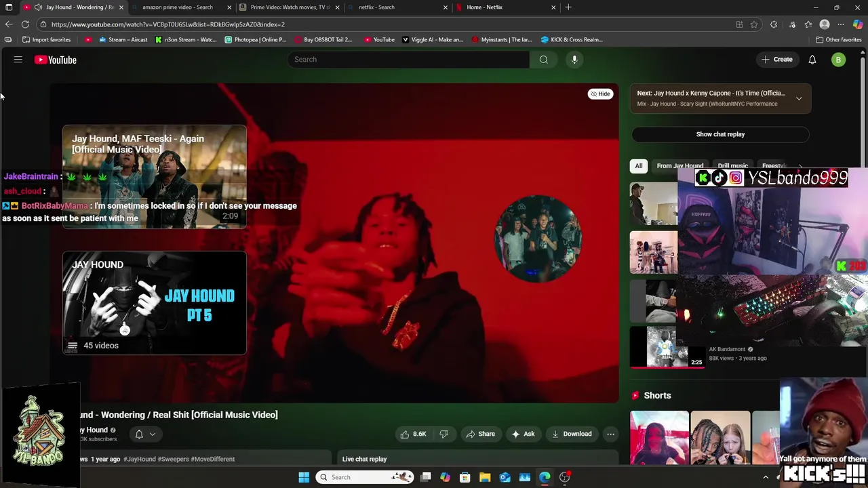Open more actions ellipsis beside Download

point(610,434)
